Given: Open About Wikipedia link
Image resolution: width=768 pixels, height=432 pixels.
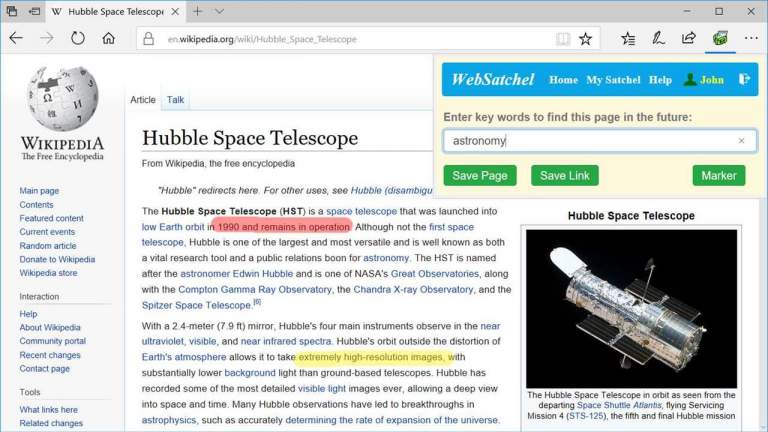Looking at the screenshot, I should [x=50, y=328].
